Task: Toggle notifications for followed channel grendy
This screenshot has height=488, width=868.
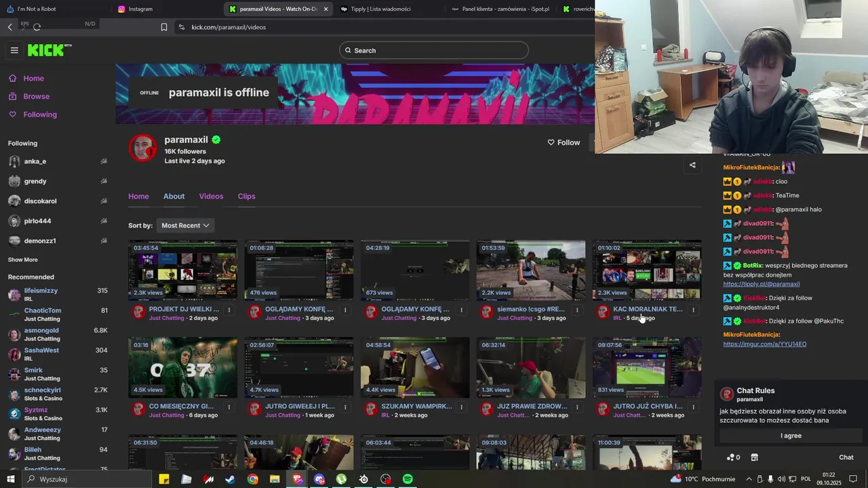Action: tap(104, 181)
